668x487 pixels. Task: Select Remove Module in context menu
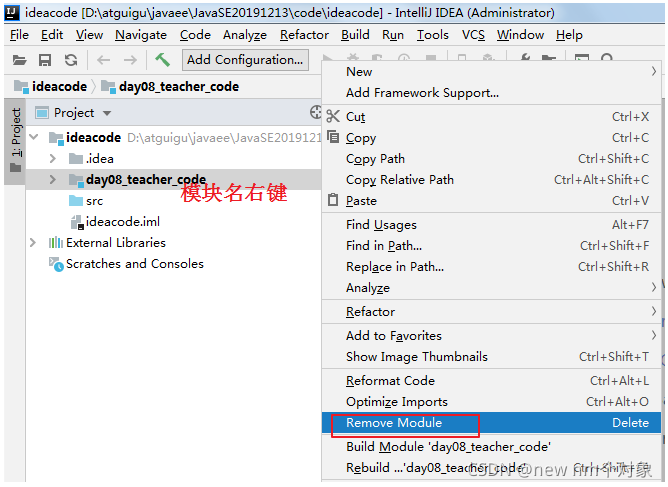pyautogui.click(x=491, y=423)
